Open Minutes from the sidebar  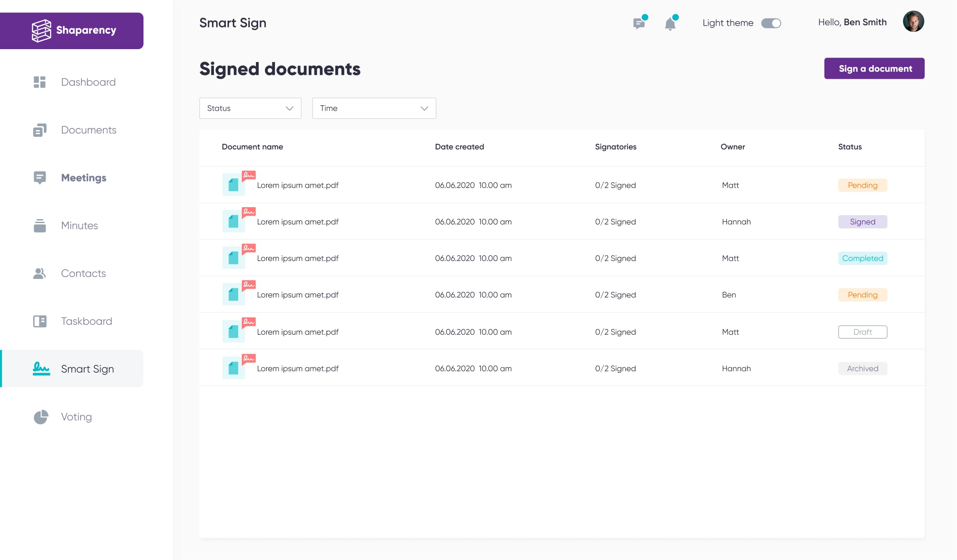click(x=79, y=226)
